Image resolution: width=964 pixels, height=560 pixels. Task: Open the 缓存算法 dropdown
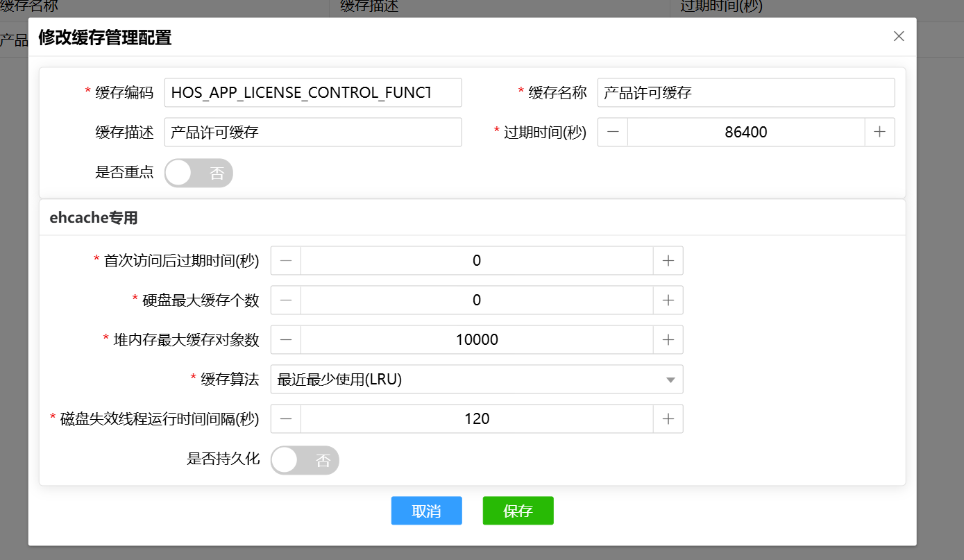[x=465, y=380]
